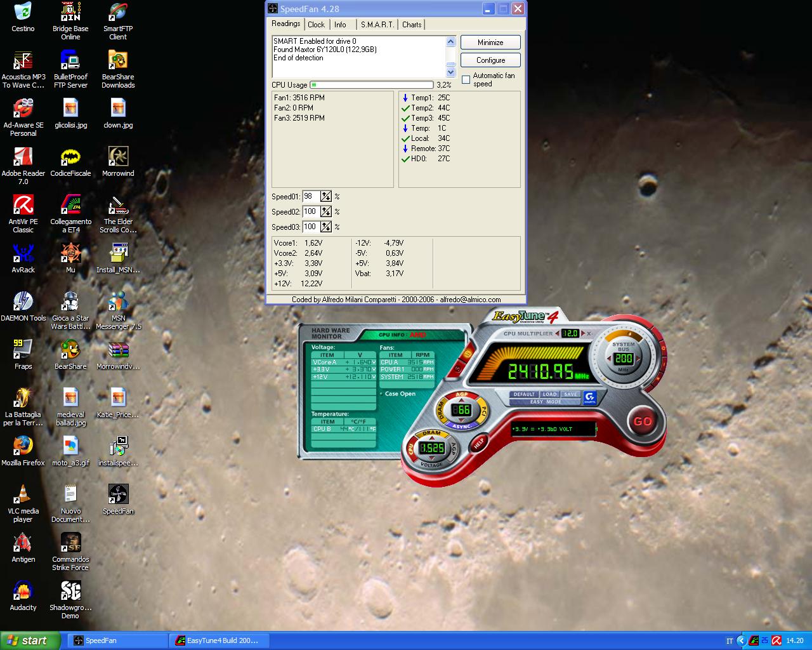812x650 pixels.
Task: Increase CPU multiplier with the right arrow
Action: (x=582, y=333)
